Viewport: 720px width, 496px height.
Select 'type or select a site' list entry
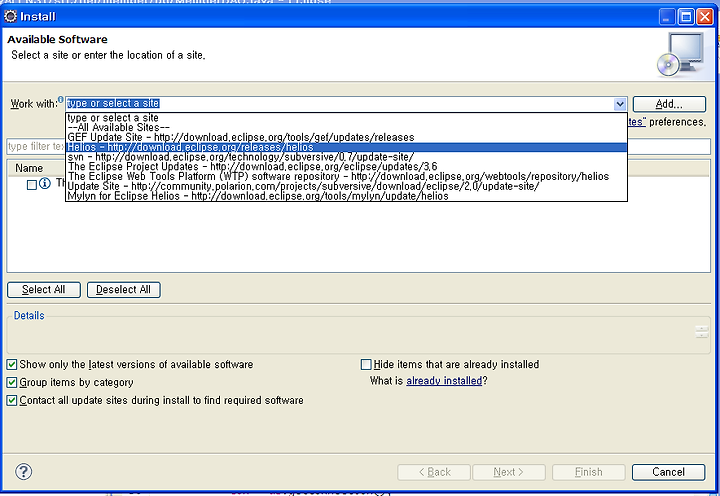pos(346,118)
